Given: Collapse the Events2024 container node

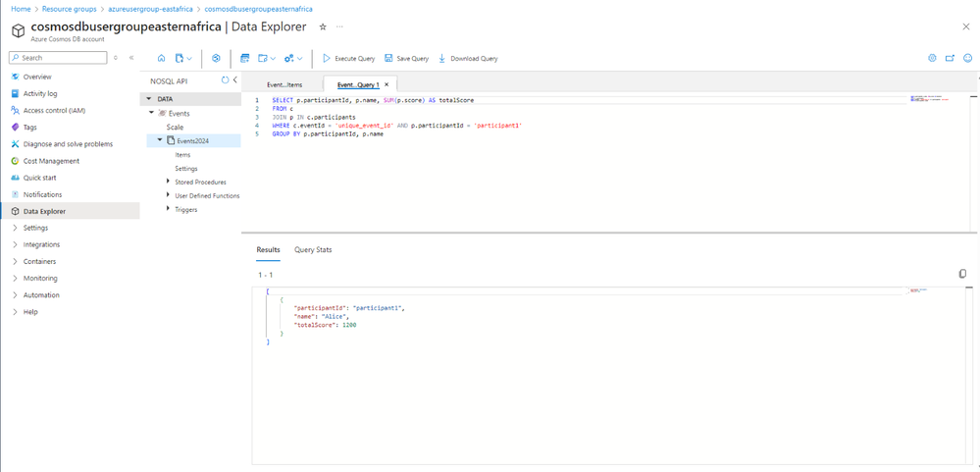Looking at the screenshot, I should pyautogui.click(x=159, y=140).
